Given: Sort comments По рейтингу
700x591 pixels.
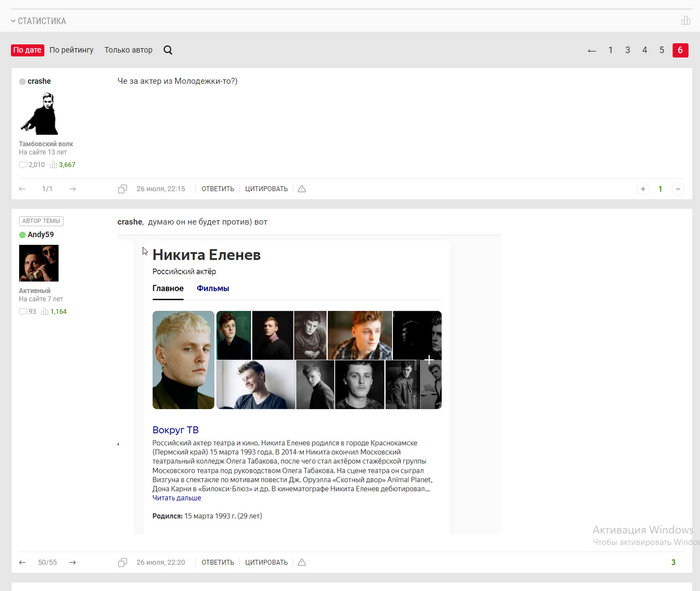Looking at the screenshot, I should pyautogui.click(x=71, y=50).
